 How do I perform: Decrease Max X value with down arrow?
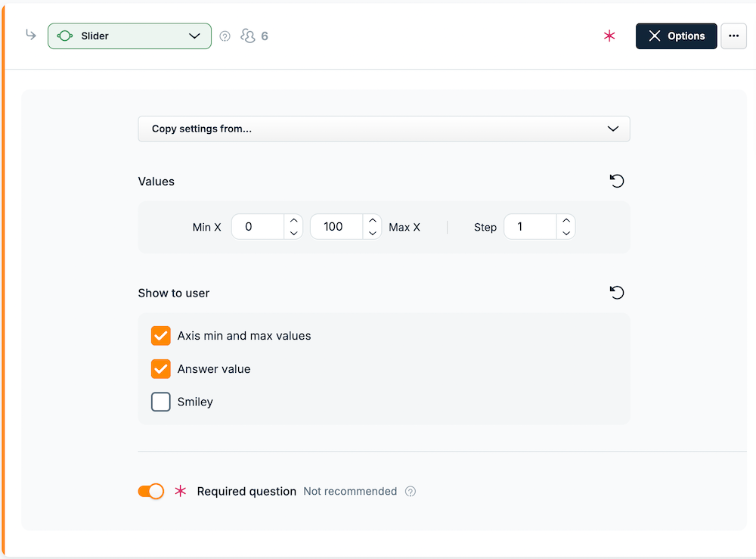[372, 233]
